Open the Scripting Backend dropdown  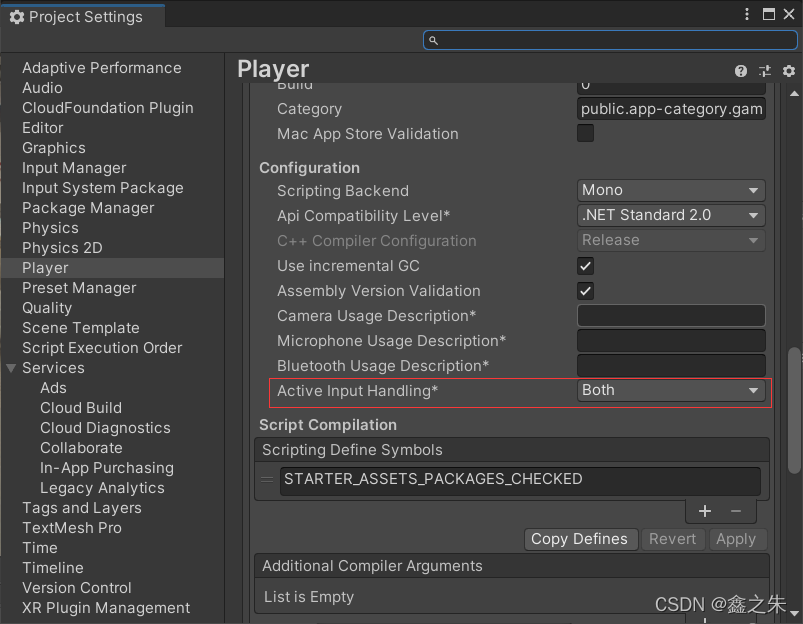[x=670, y=190]
